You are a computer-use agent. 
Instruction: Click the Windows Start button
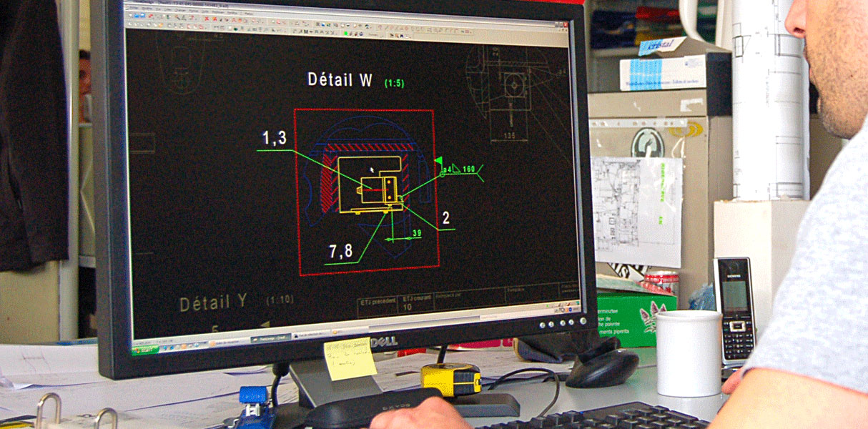coord(145,350)
